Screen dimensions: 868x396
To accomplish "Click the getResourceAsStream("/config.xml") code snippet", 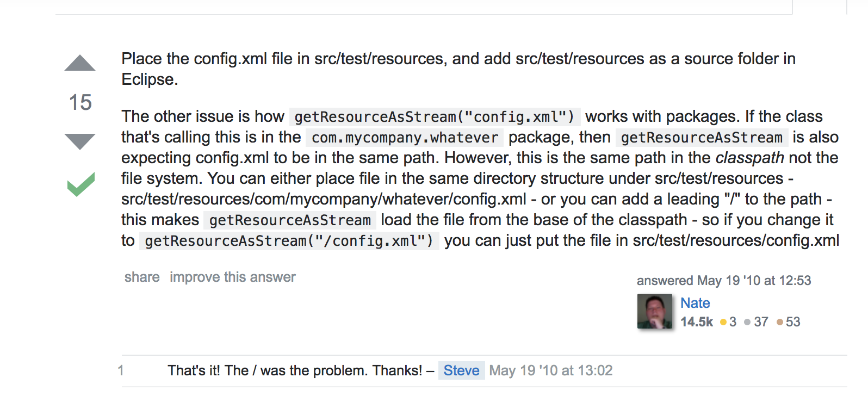I will pos(289,241).
